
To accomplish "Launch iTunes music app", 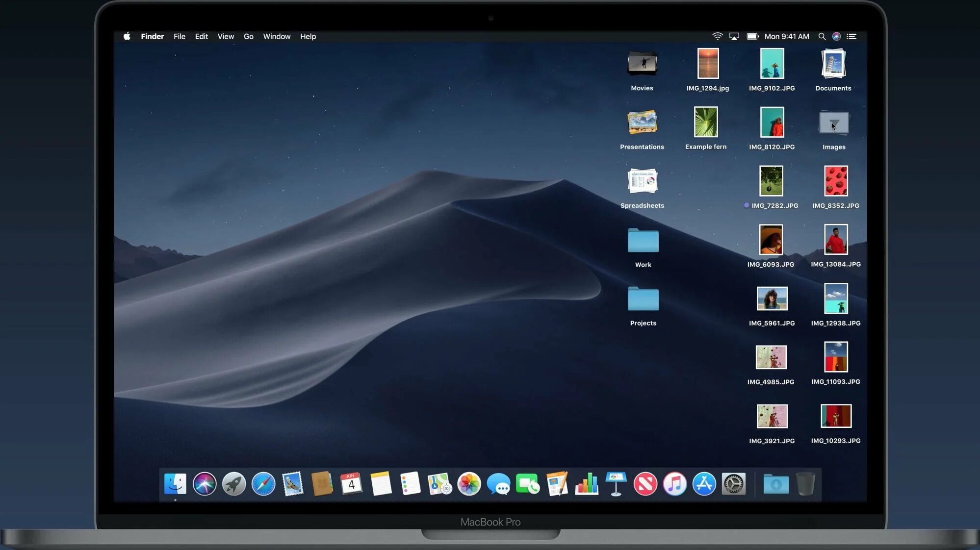I will [x=674, y=483].
